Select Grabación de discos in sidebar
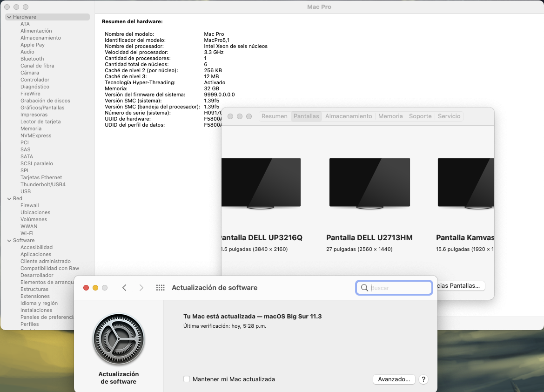544x392 pixels. (x=46, y=101)
